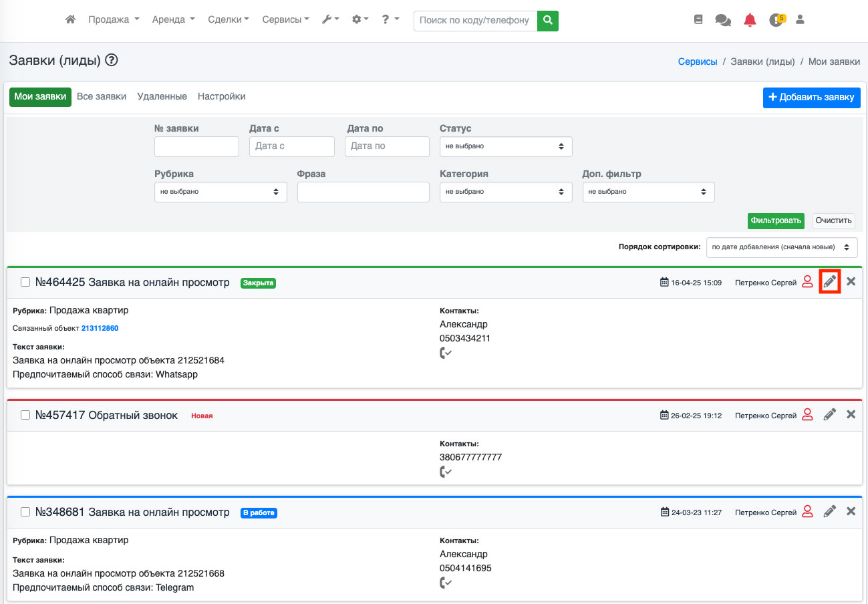This screenshot has width=868, height=604.
Task: Open the Порядок сортировки dropdown
Action: (x=781, y=247)
